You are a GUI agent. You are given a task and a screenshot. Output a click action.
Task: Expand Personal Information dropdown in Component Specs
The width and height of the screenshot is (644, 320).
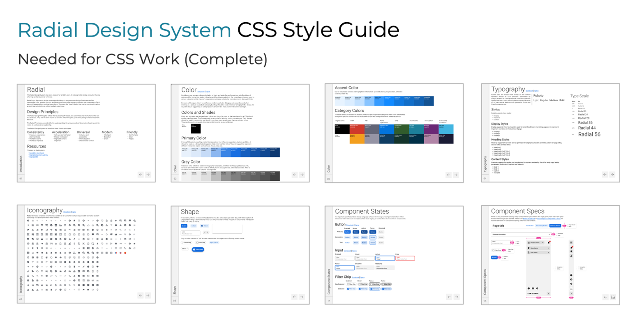(x=521, y=234)
